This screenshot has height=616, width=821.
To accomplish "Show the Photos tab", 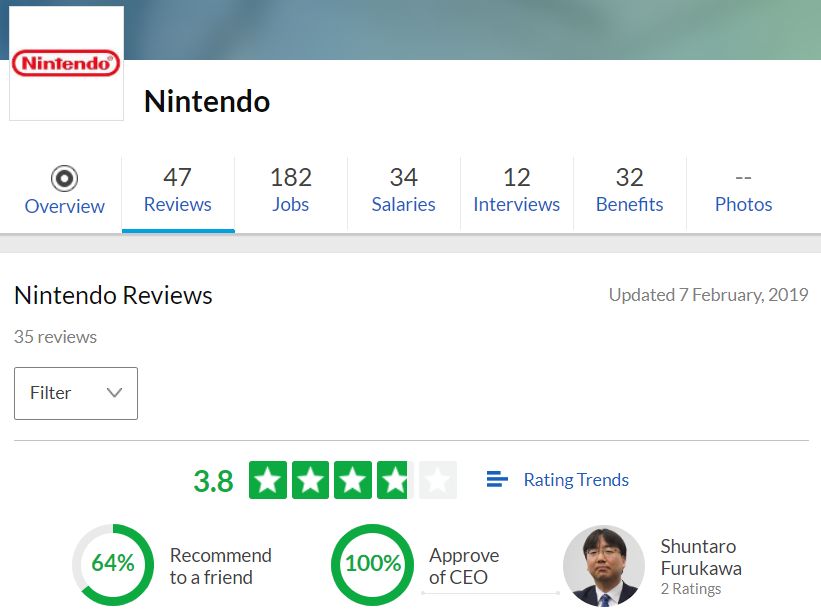I will [x=744, y=192].
